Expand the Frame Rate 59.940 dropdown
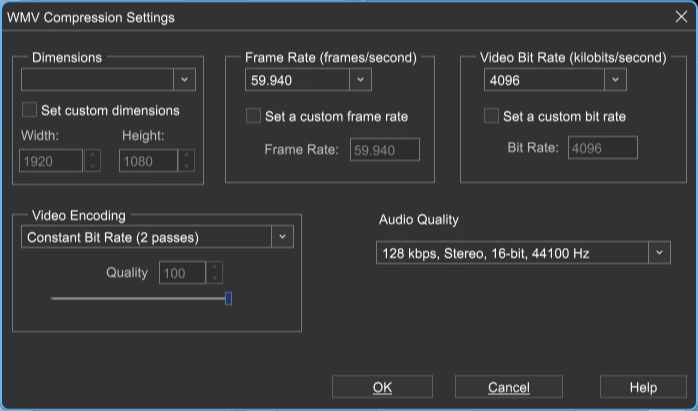Viewport: 698px width, 411px height. (361, 80)
